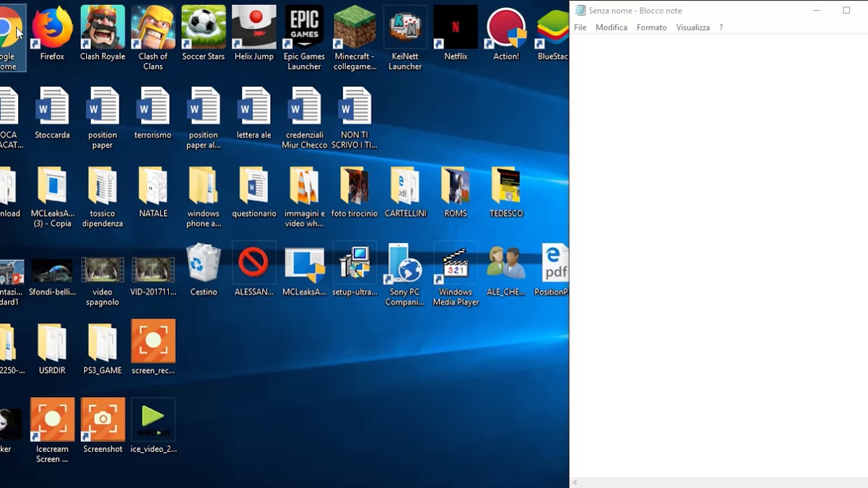Select the setup-ultra installer icon
The width and height of the screenshot is (868, 488).
(x=355, y=270)
